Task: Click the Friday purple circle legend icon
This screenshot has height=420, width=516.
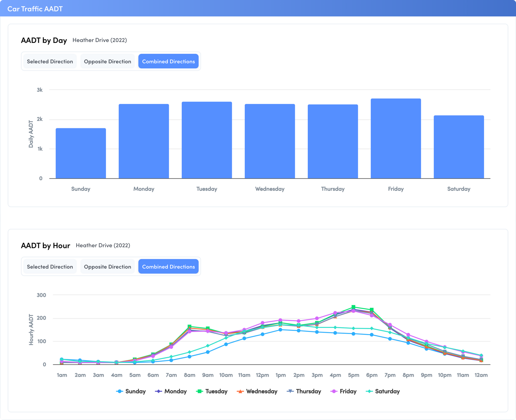Action: [334, 391]
